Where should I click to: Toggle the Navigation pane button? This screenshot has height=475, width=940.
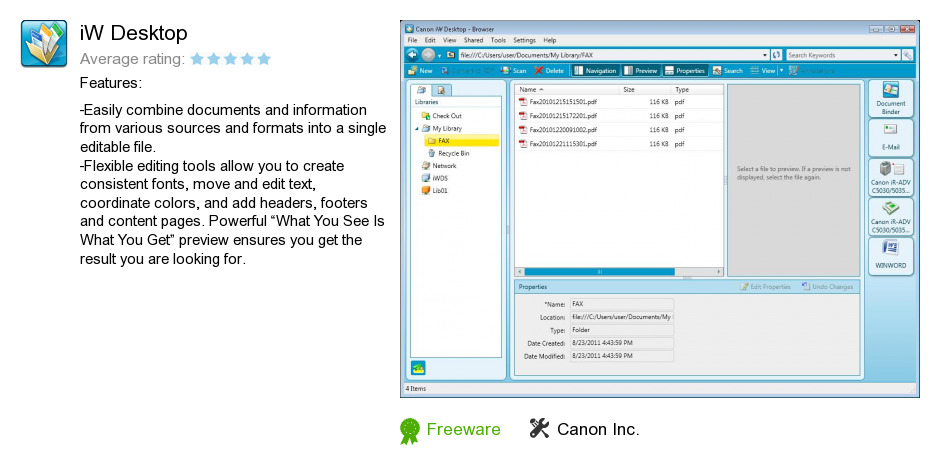click(x=595, y=70)
